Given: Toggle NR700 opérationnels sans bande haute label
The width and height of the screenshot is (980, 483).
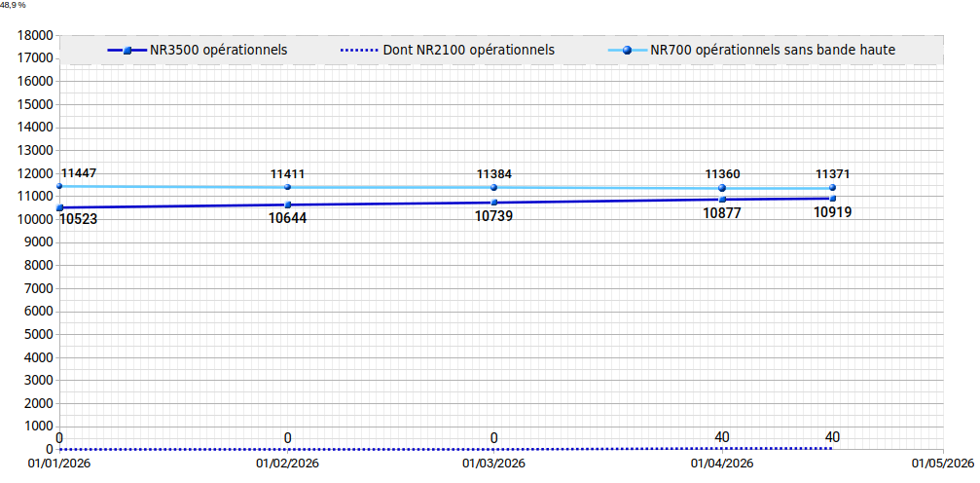Looking at the screenshot, I should coord(773,50).
